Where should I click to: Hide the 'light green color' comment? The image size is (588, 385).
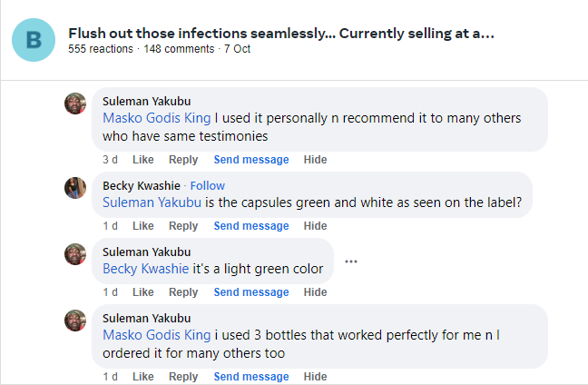pos(315,292)
